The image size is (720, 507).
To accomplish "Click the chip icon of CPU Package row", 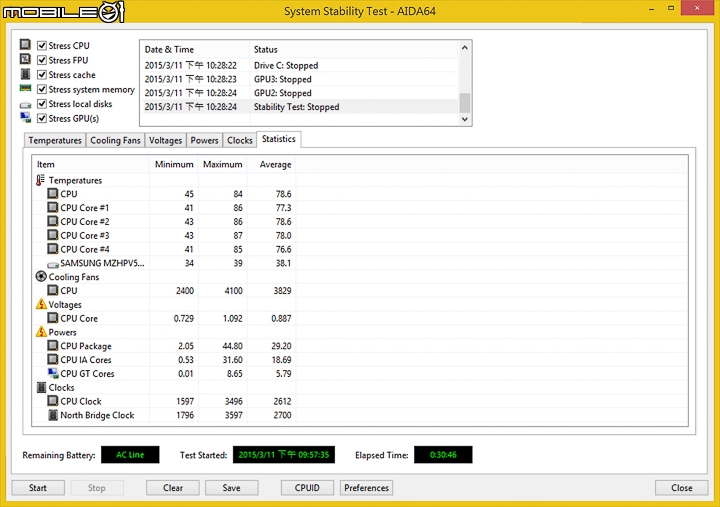I will (53, 345).
